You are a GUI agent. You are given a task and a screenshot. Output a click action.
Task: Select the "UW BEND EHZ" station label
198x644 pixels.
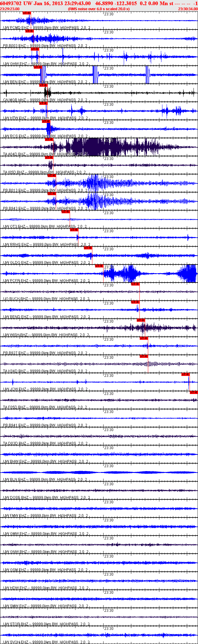[x=16, y=317]
